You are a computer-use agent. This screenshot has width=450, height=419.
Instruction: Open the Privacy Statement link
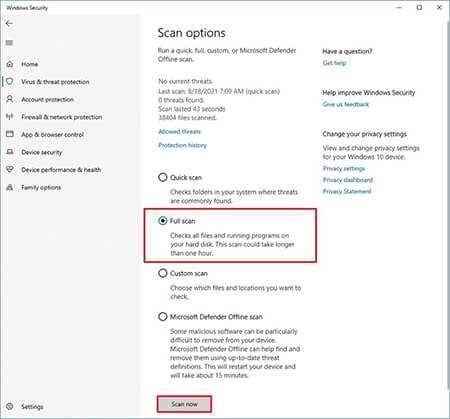tap(347, 191)
